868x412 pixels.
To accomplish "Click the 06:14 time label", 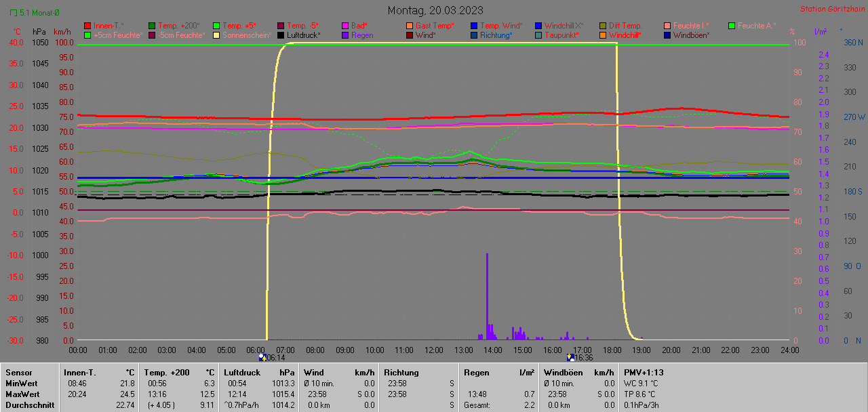I will (x=275, y=358).
